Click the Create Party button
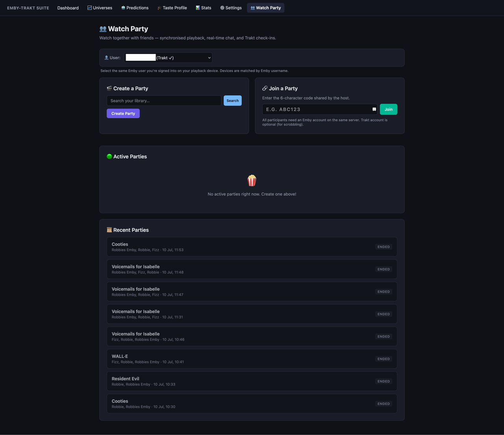This screenshot has width=504, height=435. click(123, 113)
